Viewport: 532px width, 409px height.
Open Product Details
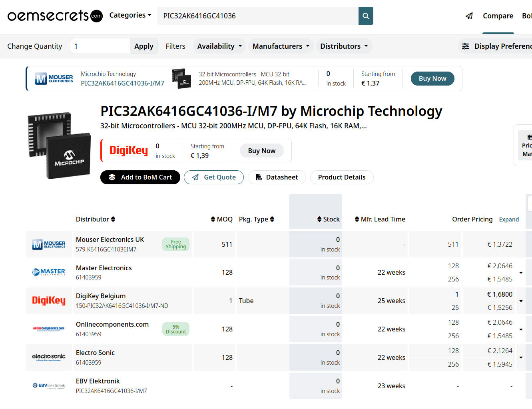(342, 177)
